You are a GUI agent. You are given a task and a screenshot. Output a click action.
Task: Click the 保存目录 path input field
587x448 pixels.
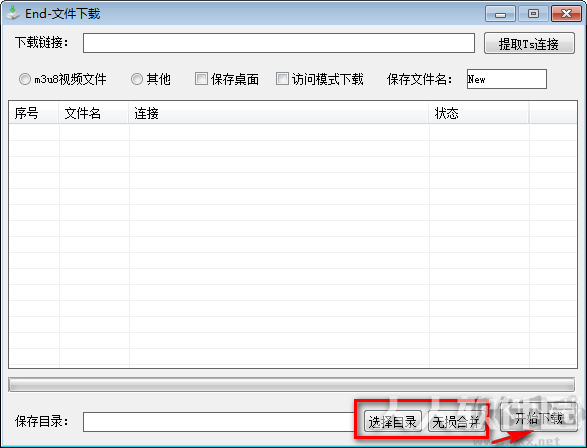pyautogui.click(x=219, y=422)
